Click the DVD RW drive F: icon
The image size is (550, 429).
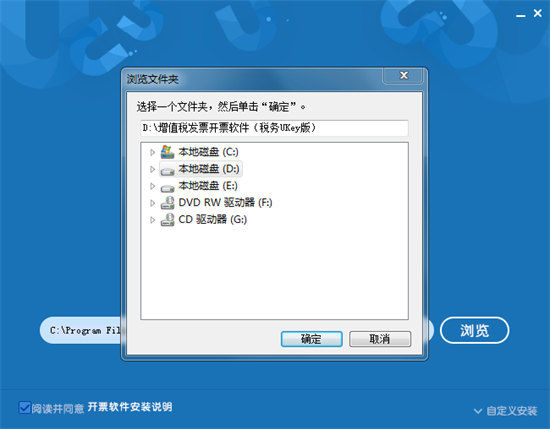pos(167,203)
